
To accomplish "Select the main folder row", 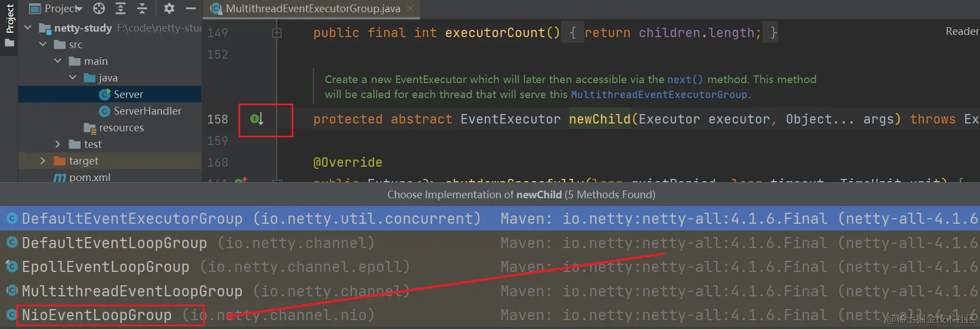I will [x=110, y=61].
